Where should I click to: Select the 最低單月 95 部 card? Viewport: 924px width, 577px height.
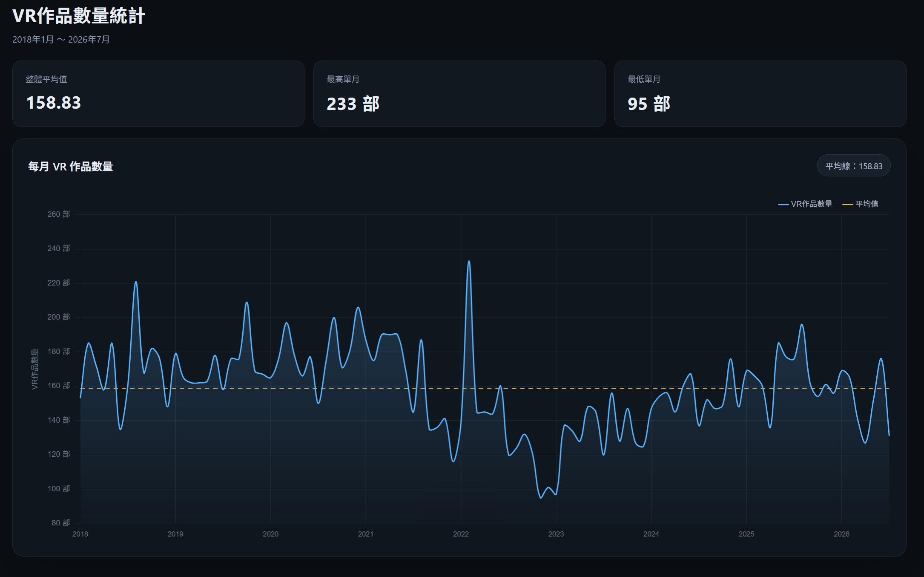(x=760, y=94)
